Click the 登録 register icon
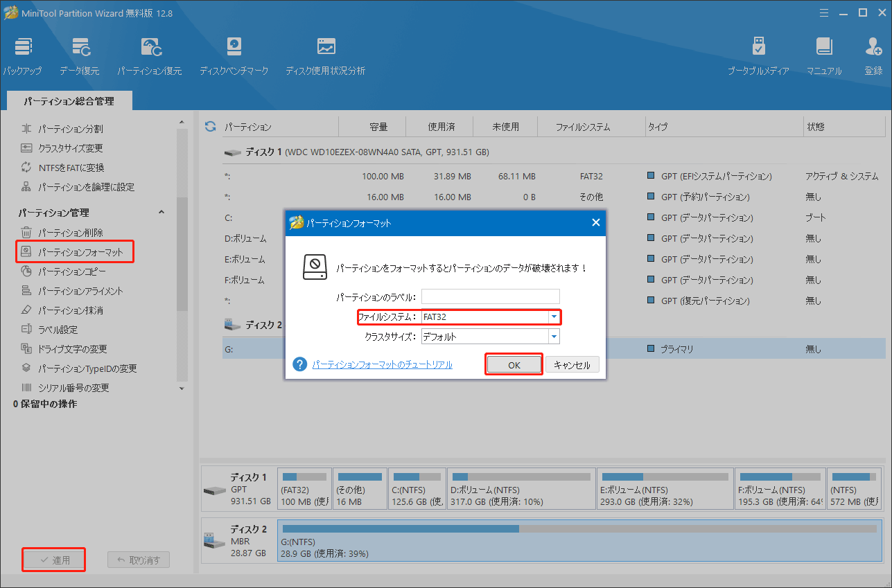 pyautogui.click(x=873, y=56)
